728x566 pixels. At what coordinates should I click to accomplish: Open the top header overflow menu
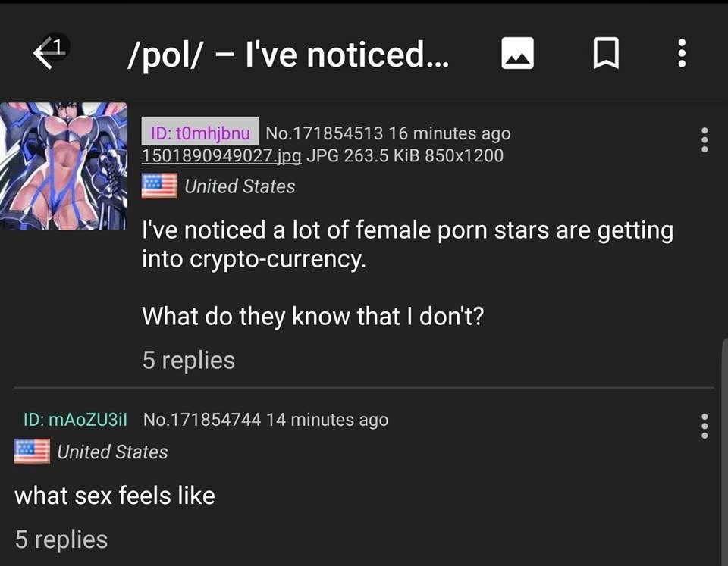point(682,53)
